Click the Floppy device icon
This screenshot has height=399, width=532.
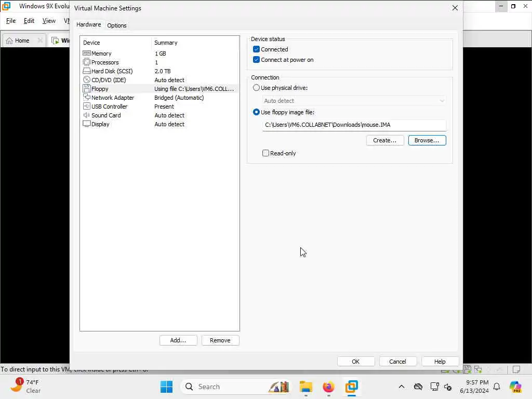(x=87, y=88)
